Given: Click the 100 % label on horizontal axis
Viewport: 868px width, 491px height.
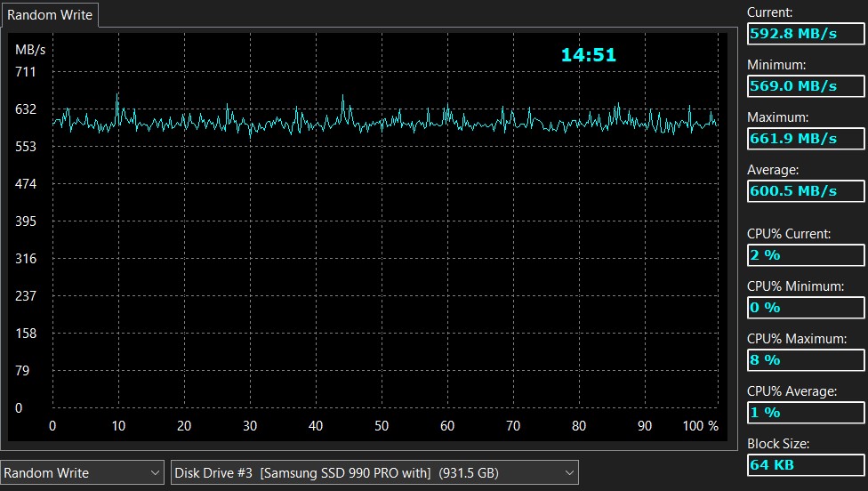Looking at the screenshot, I should click(701, 426).
